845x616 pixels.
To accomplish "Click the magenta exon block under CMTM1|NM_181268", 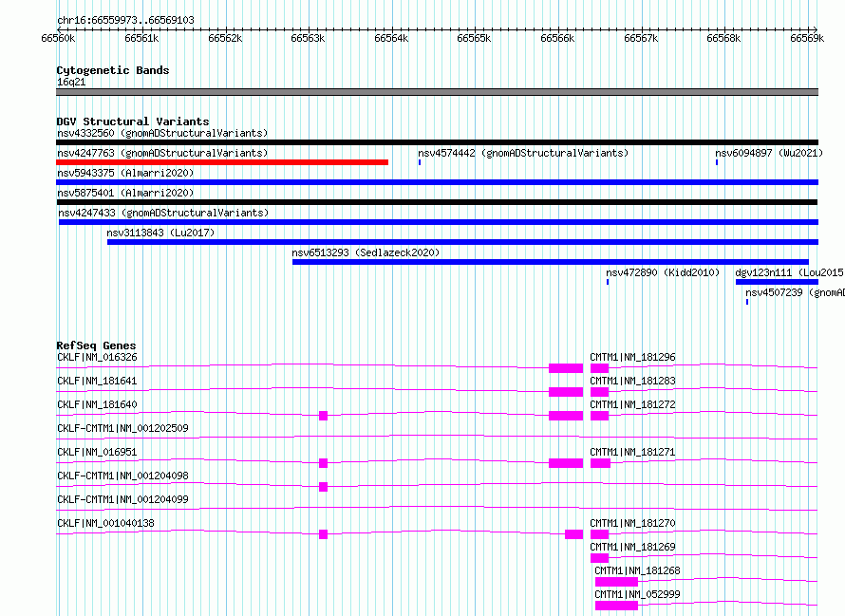I will click(x=616, y=582).
